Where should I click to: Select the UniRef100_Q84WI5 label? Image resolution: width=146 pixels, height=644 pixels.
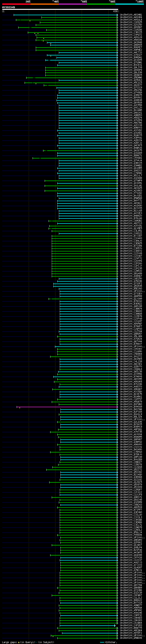[131, 75]
